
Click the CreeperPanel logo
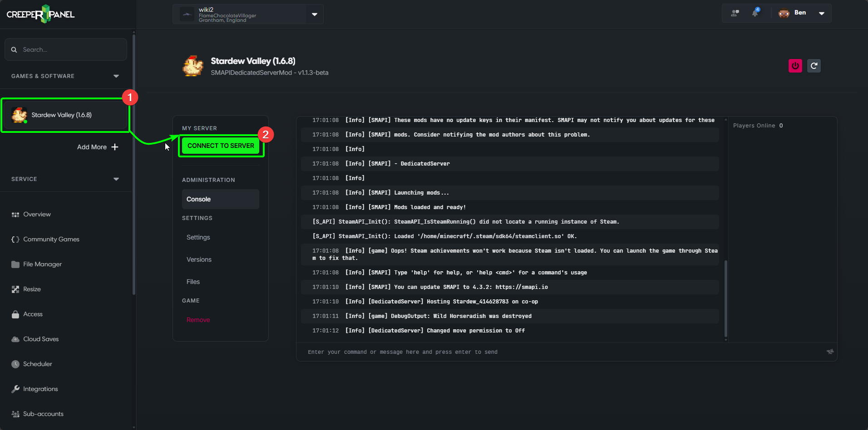pyautogui.click(x=41, y=14)
